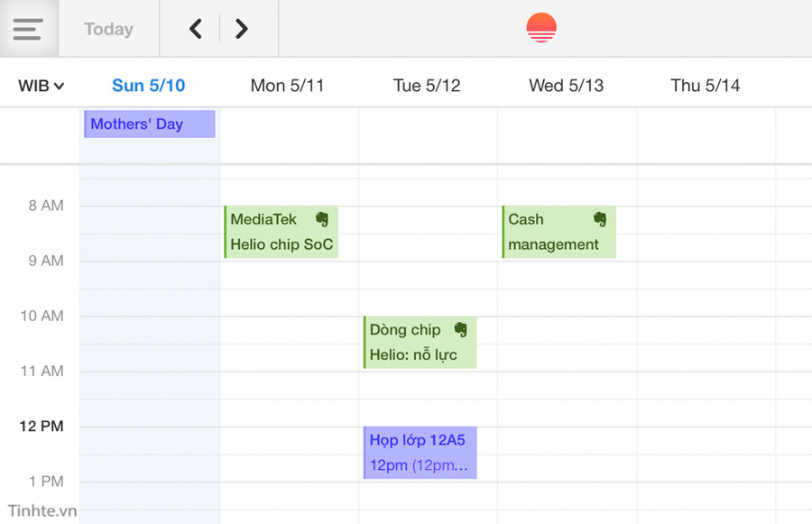This screenshot has width=812, height=524.
Task: Click Evernote icon on Dòng chip Helio event
Action: (460, 328)
